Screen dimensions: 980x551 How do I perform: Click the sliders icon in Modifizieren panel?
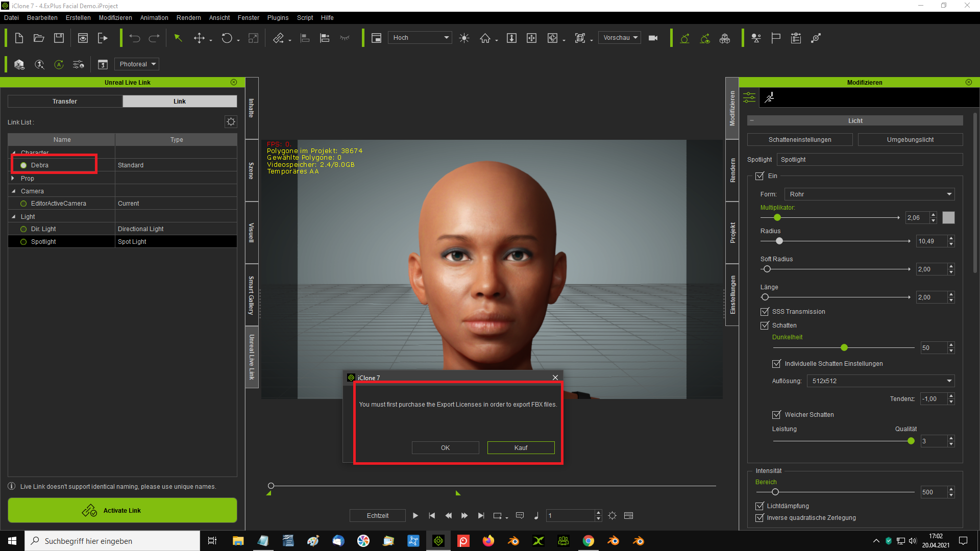(749, 97)
